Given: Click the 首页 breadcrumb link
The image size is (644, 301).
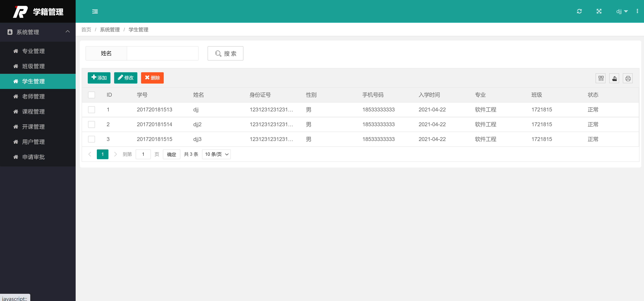Looking at the screenshot, I should tap(86, 30).
